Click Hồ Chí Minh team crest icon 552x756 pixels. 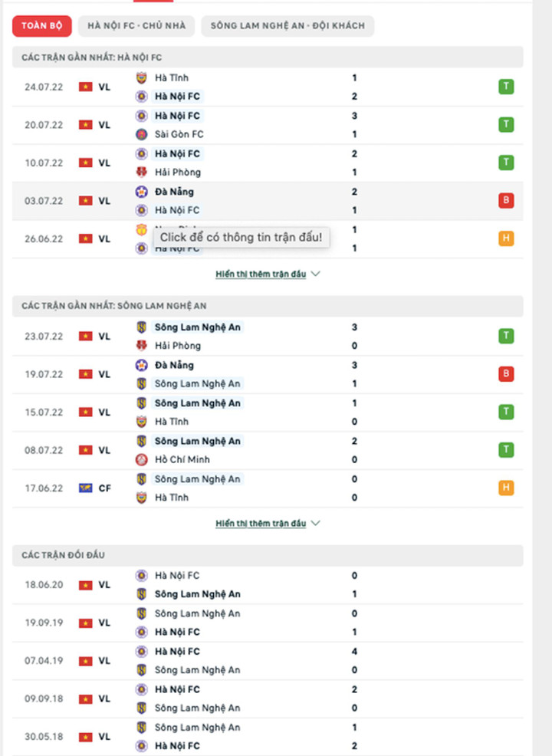point(141,460)
